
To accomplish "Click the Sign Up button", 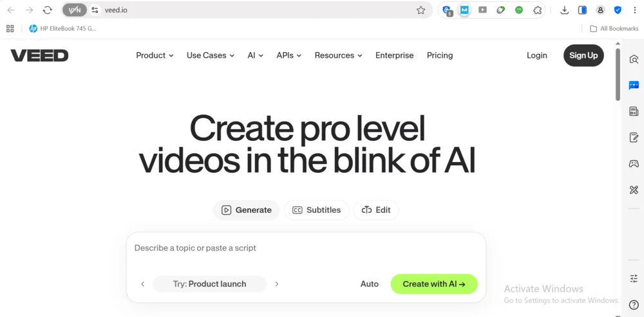I will [x=583, y=55].
